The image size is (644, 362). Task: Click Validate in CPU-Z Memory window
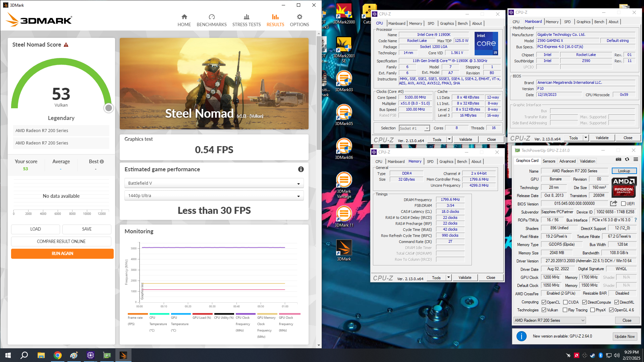(465, 277)
